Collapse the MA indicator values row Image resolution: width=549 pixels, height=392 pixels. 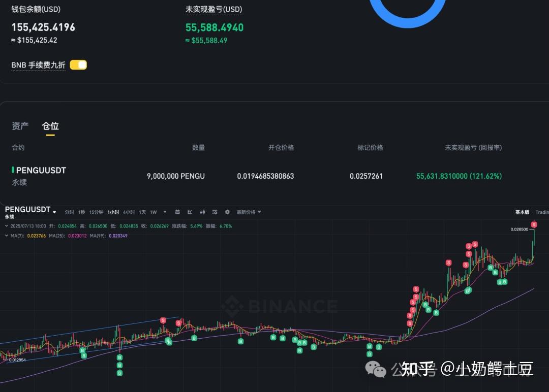6,236
